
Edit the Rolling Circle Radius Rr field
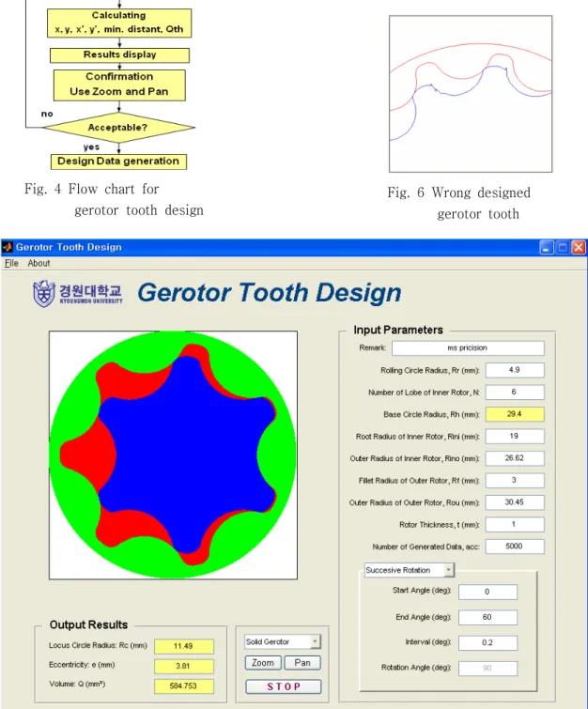coord(515,370)
